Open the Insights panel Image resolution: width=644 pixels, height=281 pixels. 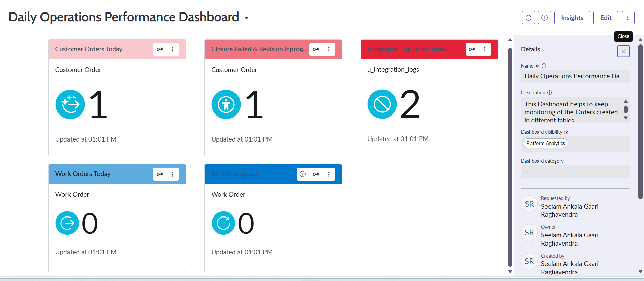pos(572,18)
